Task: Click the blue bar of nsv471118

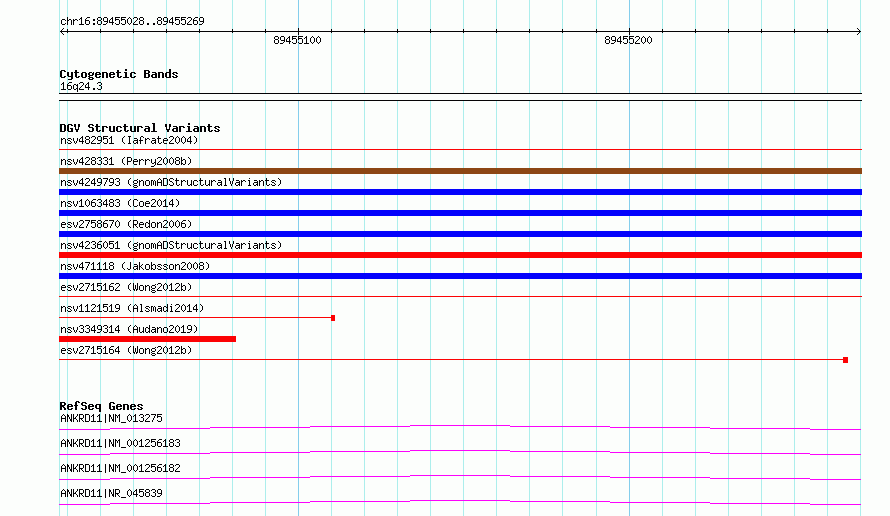Action: [x=460, y=276]
